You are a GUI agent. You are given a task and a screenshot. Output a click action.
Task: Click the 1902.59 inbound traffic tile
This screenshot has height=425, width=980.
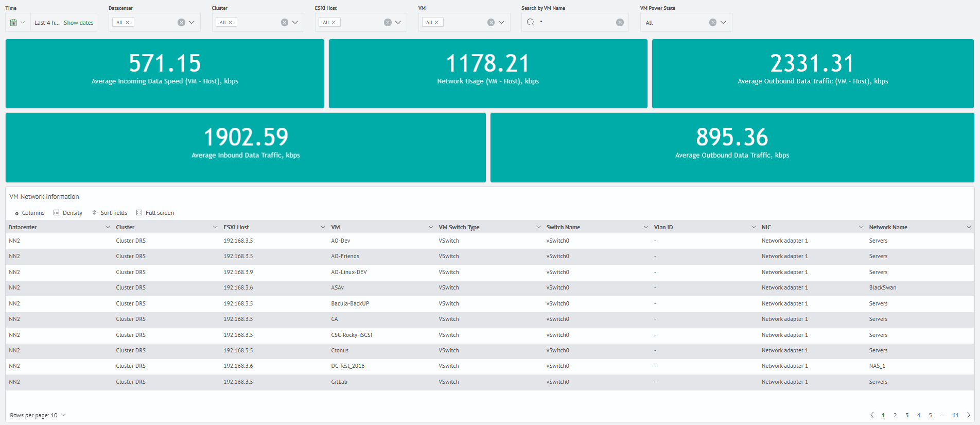[246, 147]
